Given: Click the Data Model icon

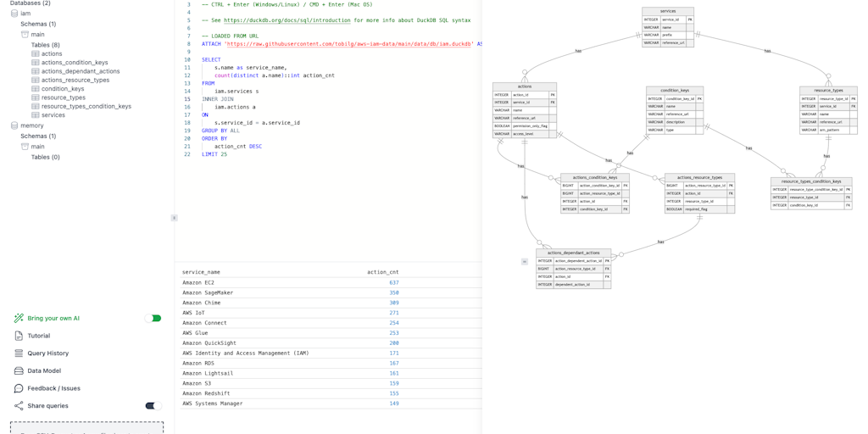Looking at the screenshot, I should click(x=19, y=371).
